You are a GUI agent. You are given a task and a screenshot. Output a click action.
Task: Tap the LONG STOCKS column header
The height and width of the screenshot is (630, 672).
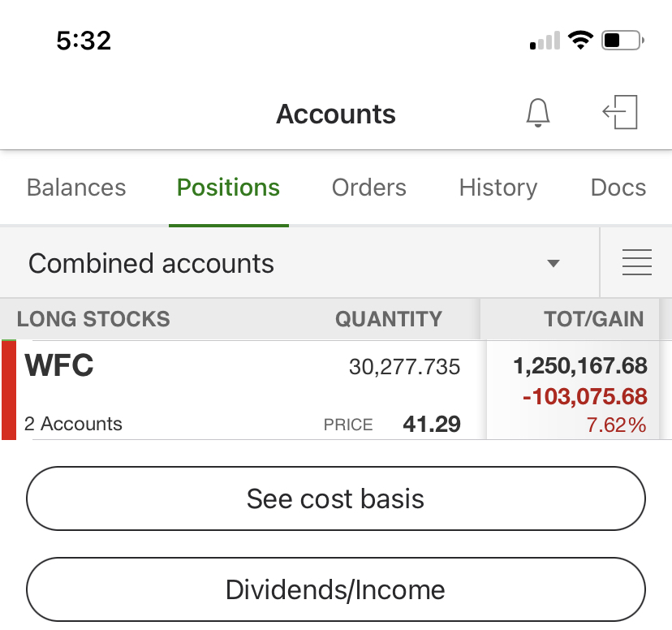[x=93, y=319]
